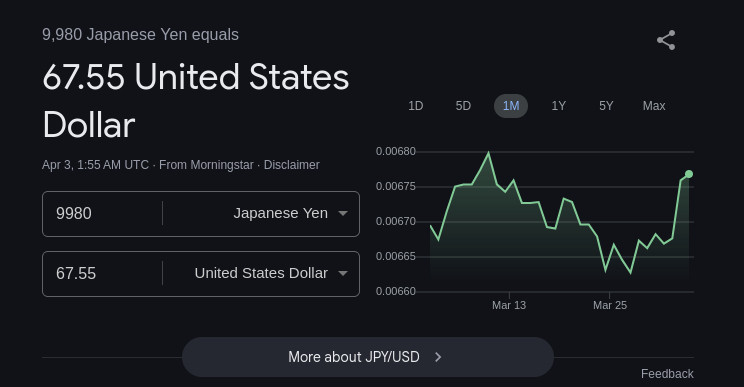Focus the 9980 yen amount field
Image resolution: width=744 pixels, height=387 pixels.
(102, 213)
